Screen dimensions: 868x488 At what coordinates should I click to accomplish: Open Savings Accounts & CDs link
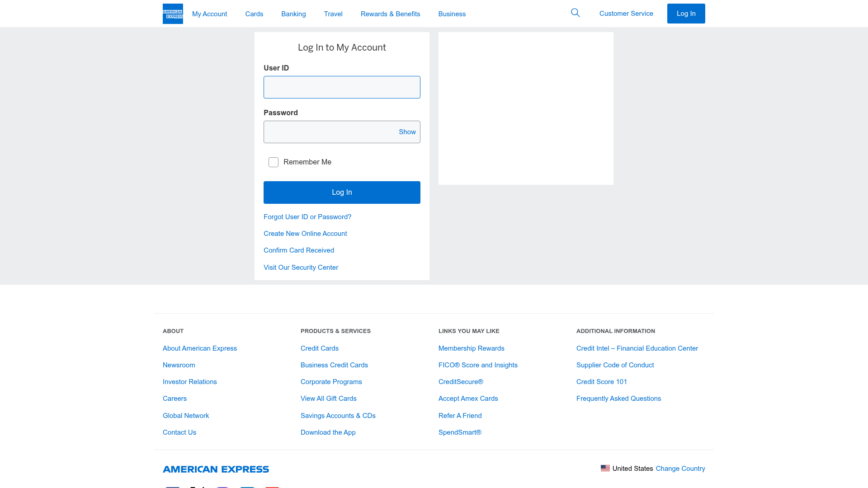click(338, 416)
